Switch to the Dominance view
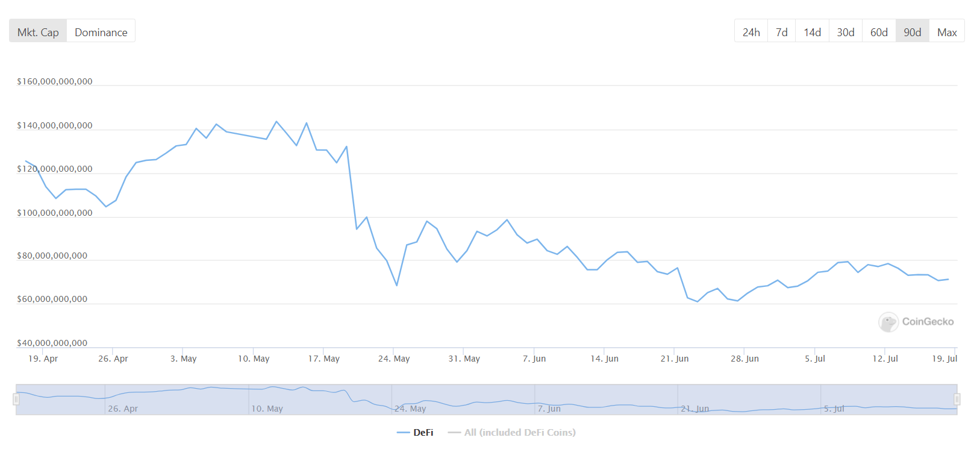This screenshot has height=452, width=980. tap(101, 32)
